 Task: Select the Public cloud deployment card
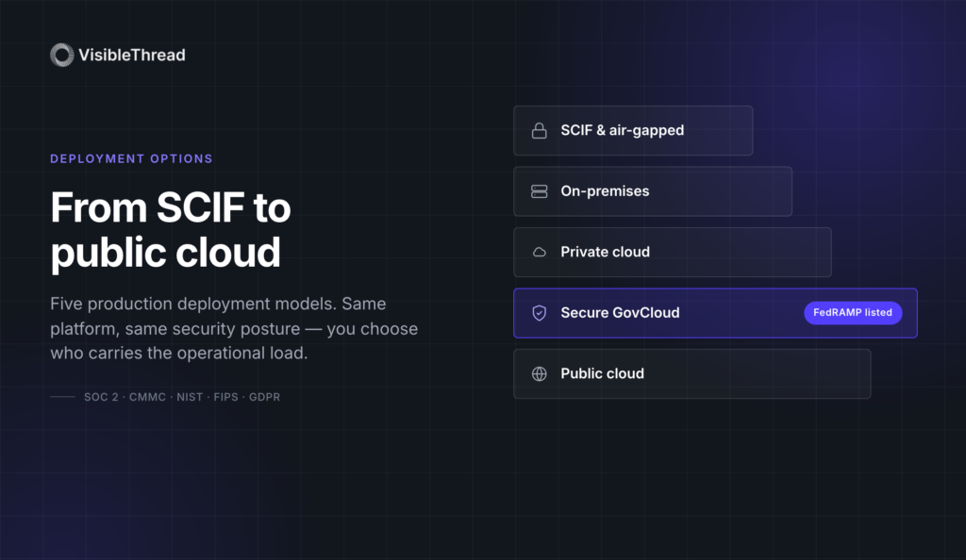tap(691, 374)
